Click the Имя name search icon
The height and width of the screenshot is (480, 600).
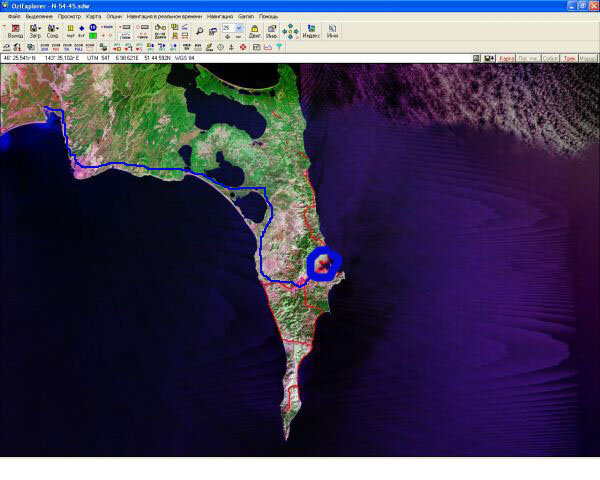coord(332,31)
